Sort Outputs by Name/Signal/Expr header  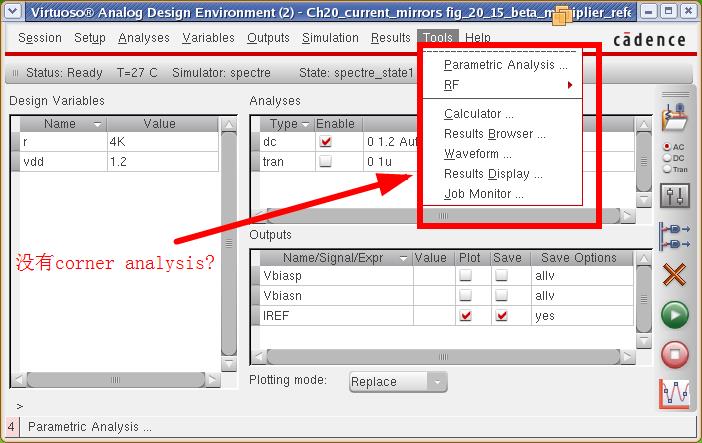[x=336, y=258]
